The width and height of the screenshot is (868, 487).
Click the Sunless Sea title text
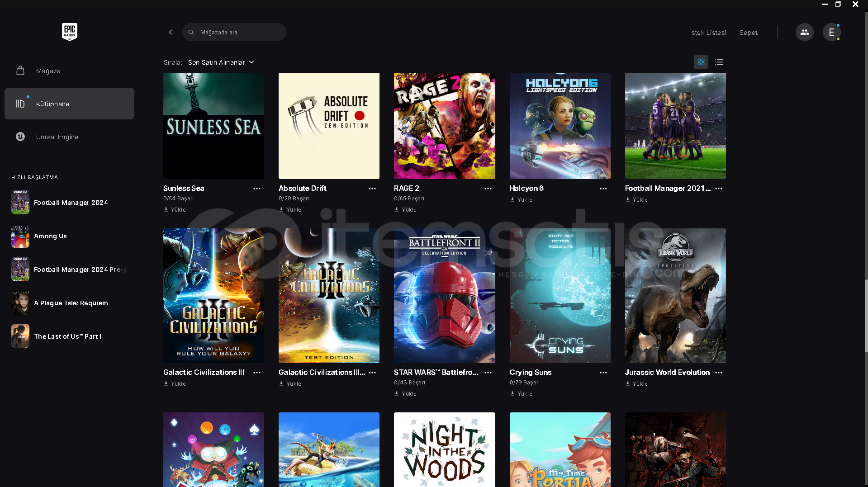(184, 189)
